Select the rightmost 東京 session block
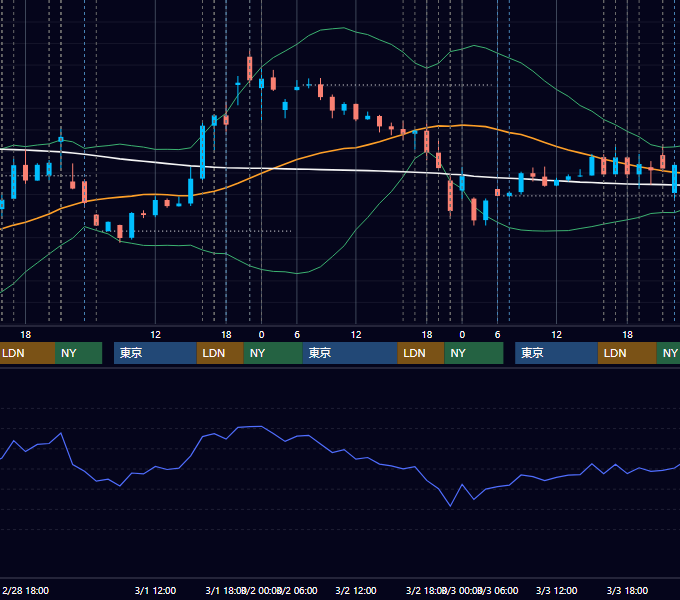The width and height of the screenshot is (680, 600). coord(556,353)
